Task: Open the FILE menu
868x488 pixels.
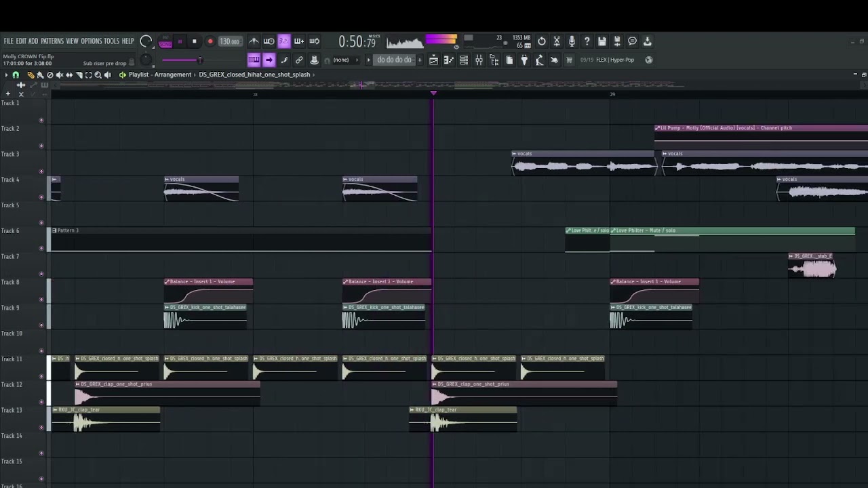Action: 8,41
